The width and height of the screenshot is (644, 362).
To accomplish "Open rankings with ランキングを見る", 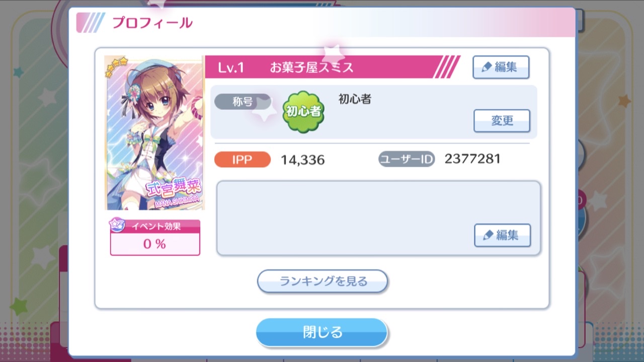I will point(323,281).
